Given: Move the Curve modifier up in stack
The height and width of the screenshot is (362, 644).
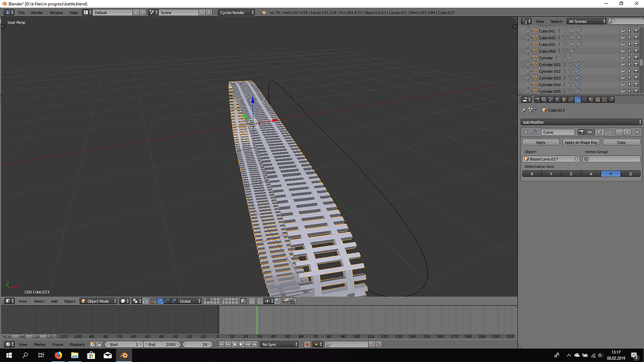Looking at the screenshot, I should pos(619,132).
